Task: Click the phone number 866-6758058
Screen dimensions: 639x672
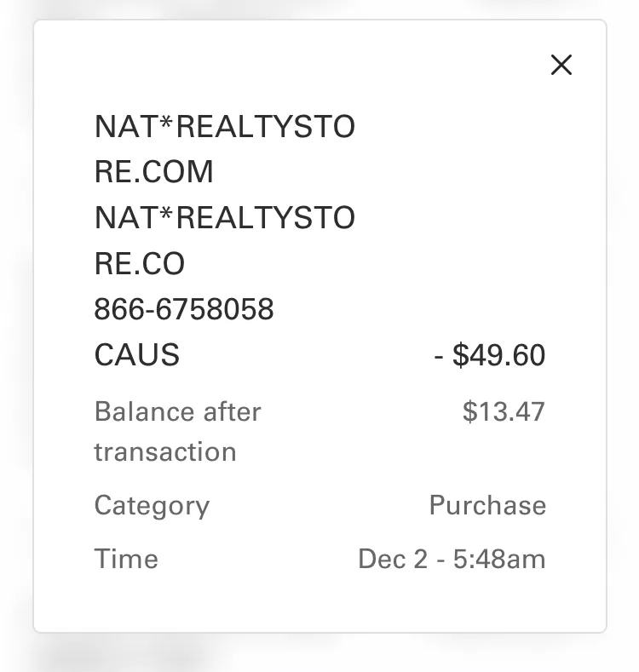Action: click(x=184, y=309)
